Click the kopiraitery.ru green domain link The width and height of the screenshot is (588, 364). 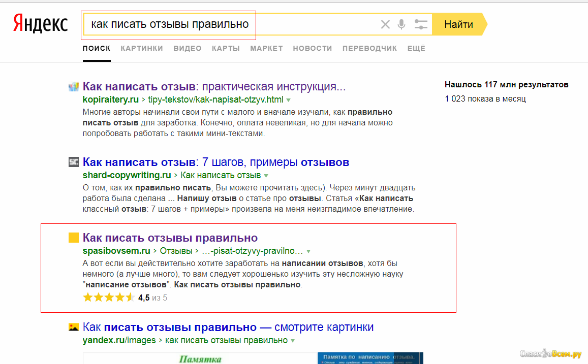tap(111, 100)
